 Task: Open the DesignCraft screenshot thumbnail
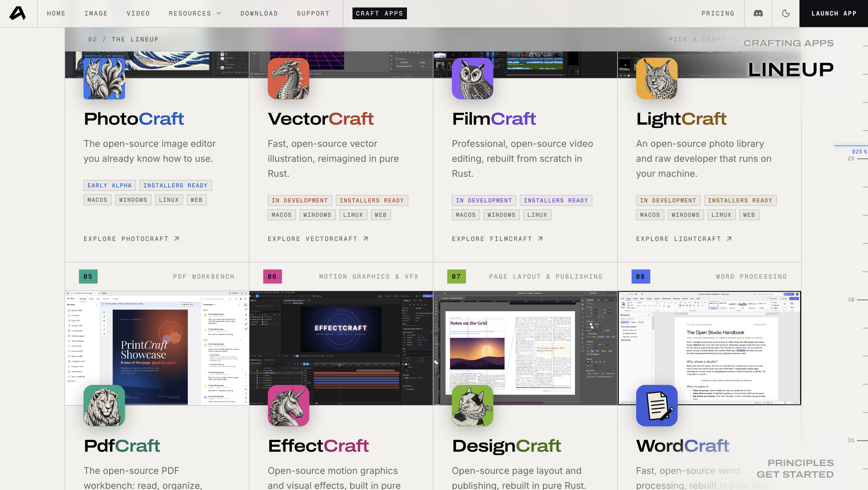(x=525, y=348)
